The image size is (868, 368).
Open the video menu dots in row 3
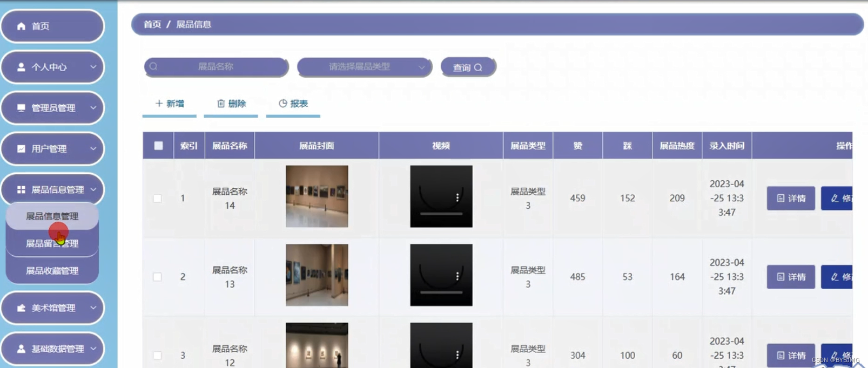coord(457,355)
